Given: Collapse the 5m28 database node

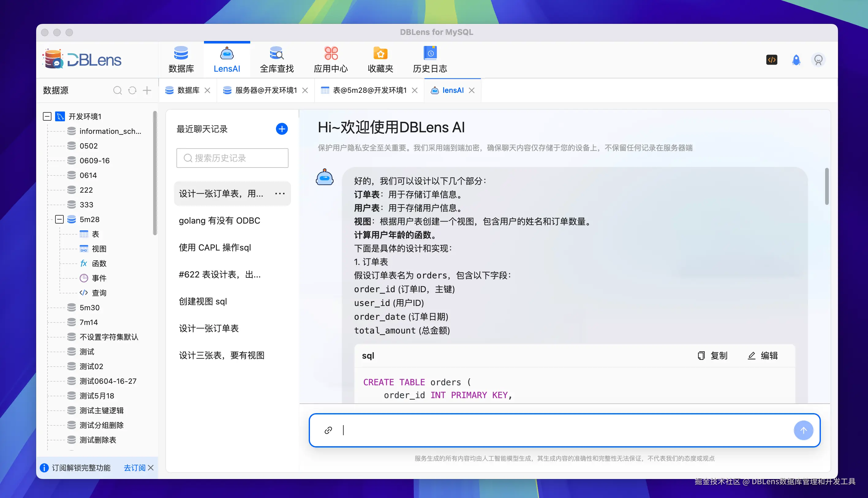Looking at the screenshot, I should (x=59, y=219).
